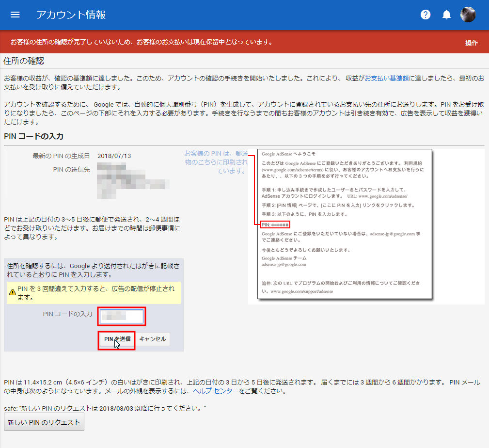Click the アカウント情報 page title
Screen dimensions: 489x448
click(x=71, y=15)
